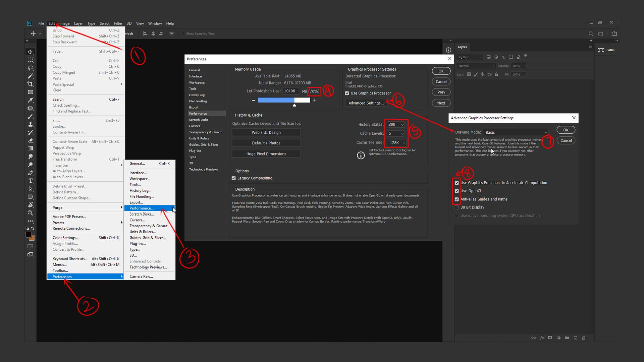Choose Scratch Disks from Preferences submenu
This screenshot has height=362, width=644.
click(x=142, y=214)
